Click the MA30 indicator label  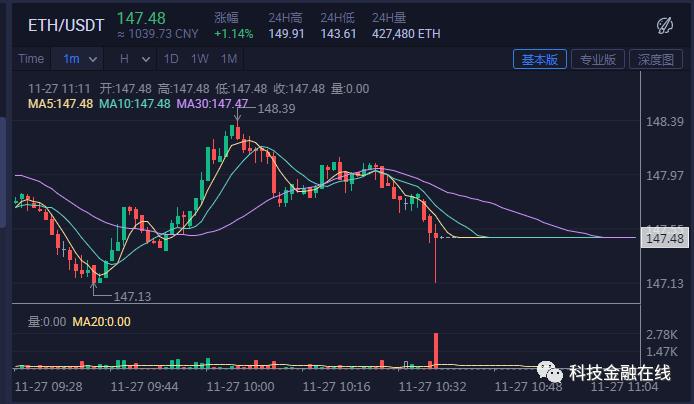pos(211,104)
